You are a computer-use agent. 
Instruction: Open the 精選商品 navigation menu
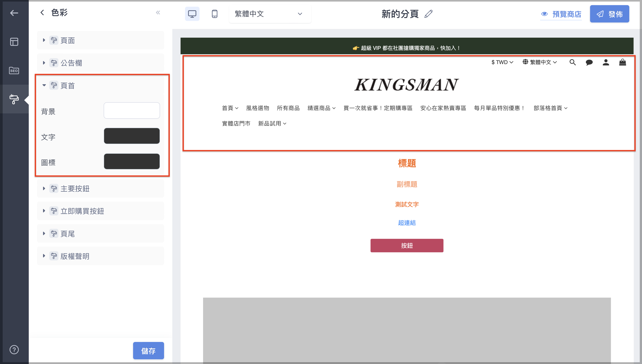[x=321, y=108]
